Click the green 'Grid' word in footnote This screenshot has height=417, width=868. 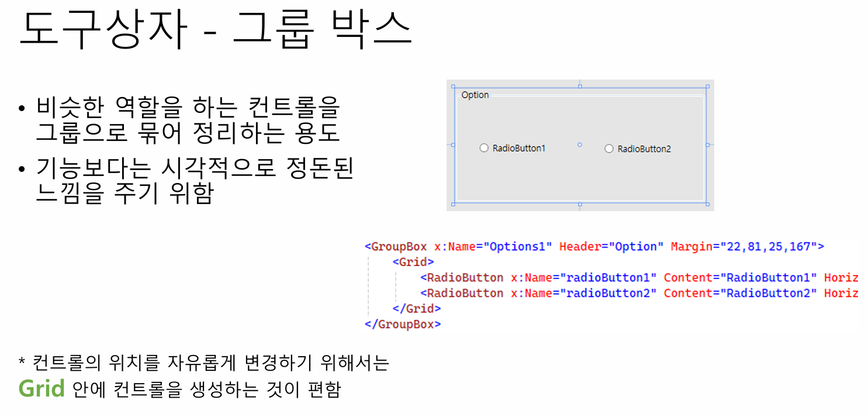click(42, 388)
